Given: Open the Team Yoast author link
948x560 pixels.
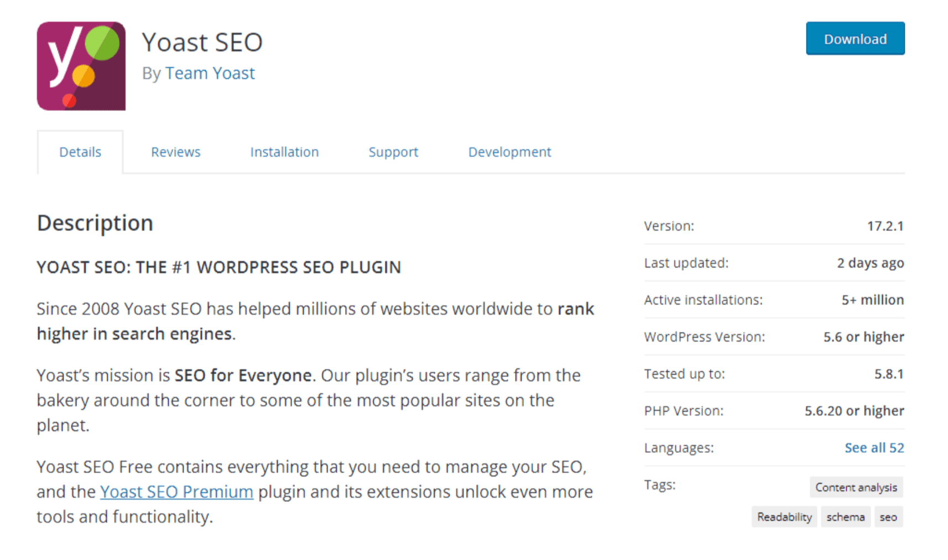Looking at the screenshot, I should [210, 73].
